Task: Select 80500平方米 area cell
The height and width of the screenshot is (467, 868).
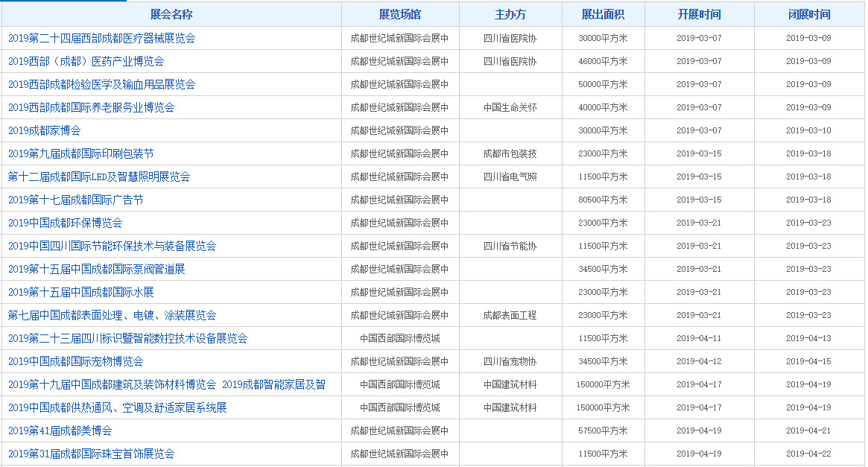Action: pos(603,200)
